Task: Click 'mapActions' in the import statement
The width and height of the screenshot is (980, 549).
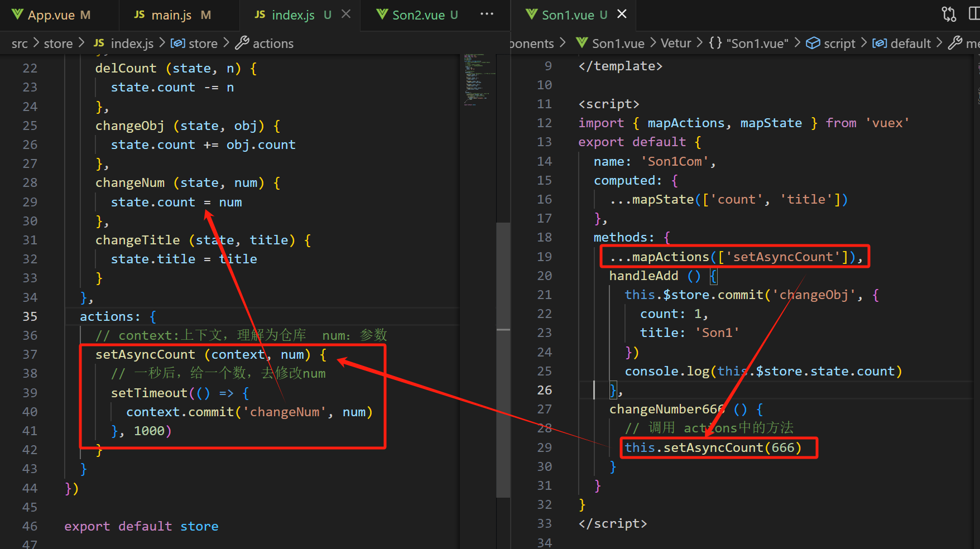Action: click(685, 123)
